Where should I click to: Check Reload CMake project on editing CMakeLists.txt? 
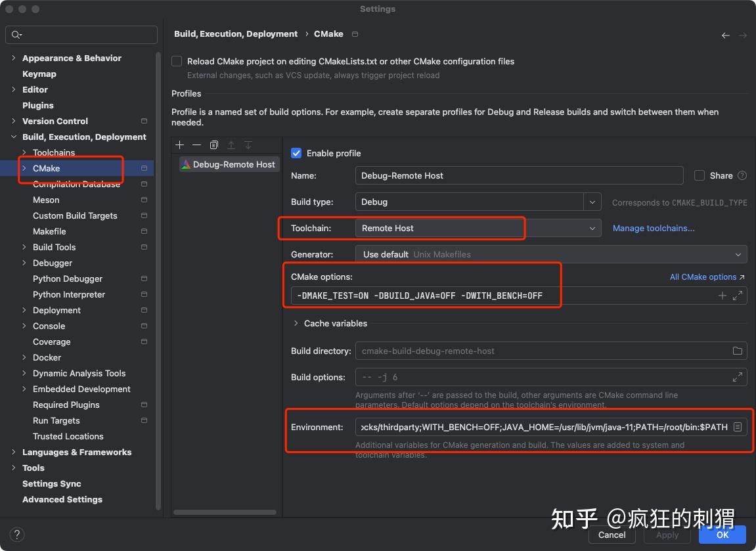pyautogui.click(x=177, y=60)
